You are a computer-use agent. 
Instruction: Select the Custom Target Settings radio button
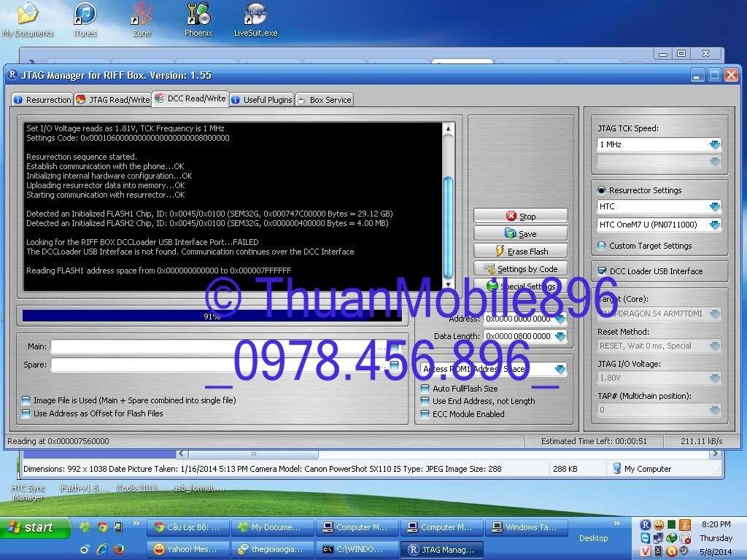click(602, 246)
